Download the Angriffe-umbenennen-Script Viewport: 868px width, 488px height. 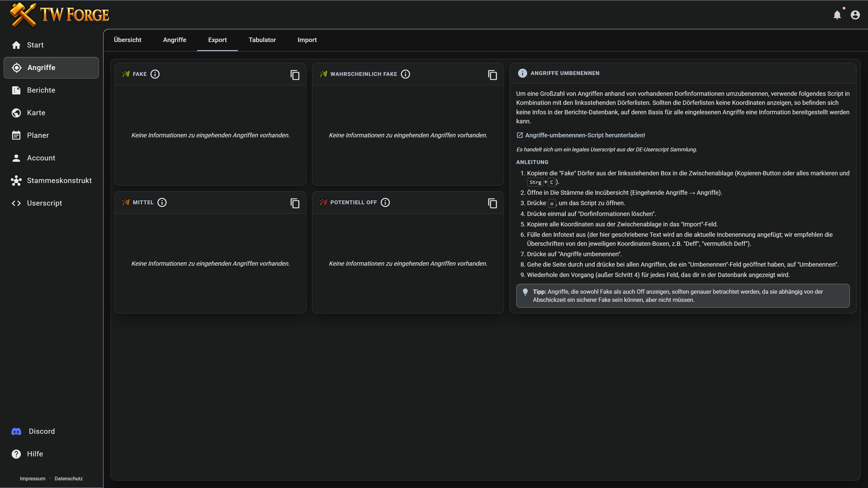pos(581,135)
